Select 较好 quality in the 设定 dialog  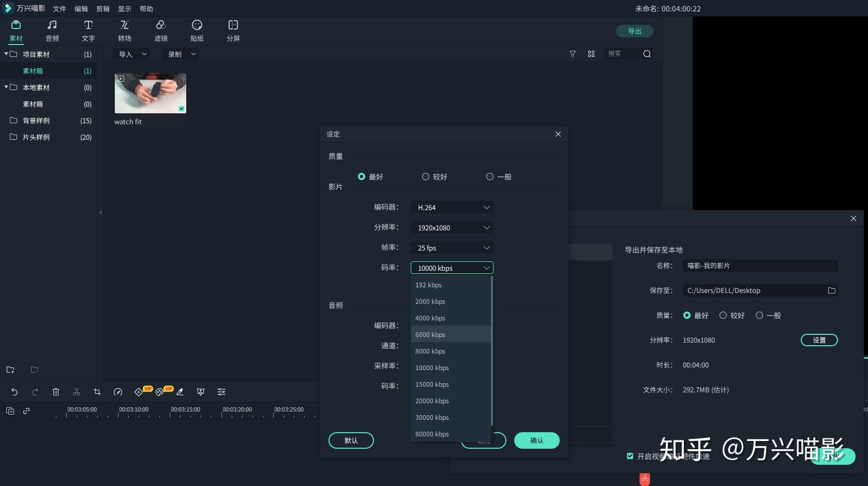[x=435, y=176]
